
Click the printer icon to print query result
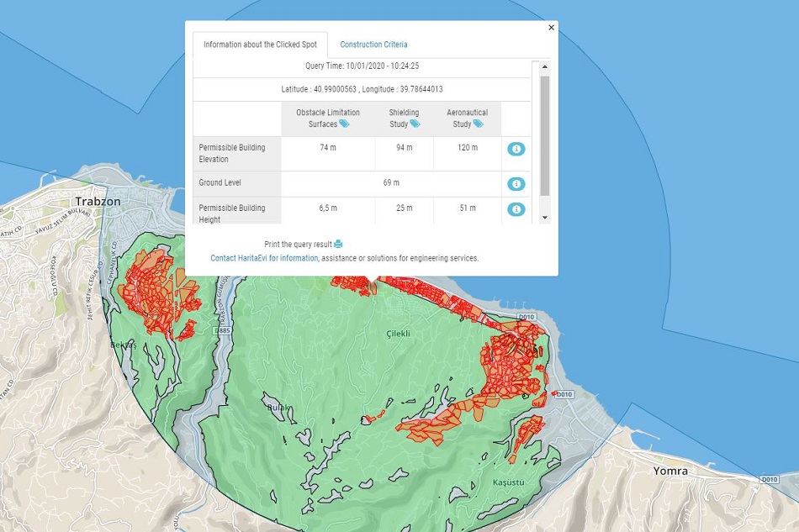[338, 245]
